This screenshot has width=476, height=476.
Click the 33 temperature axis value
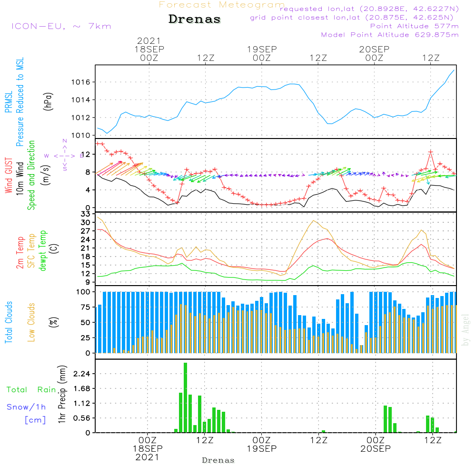(x=86, y=214)
